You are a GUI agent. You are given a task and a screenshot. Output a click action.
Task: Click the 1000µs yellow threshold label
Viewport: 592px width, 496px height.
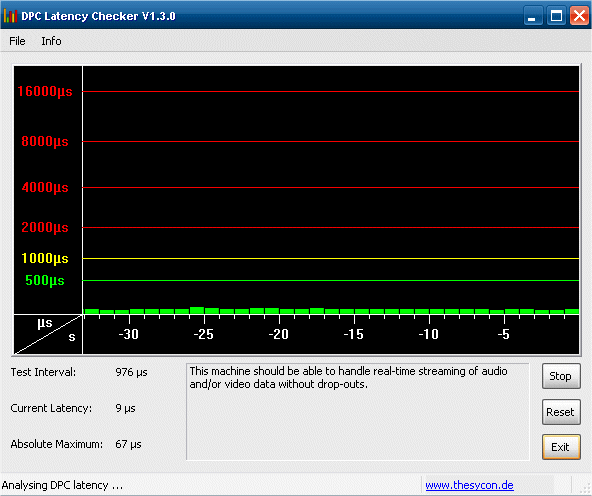[45, 259]
